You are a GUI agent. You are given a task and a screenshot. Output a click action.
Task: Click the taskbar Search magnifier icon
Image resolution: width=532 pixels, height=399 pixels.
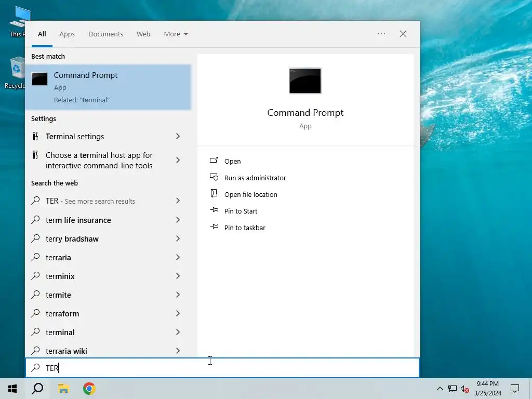click(37, 389)
